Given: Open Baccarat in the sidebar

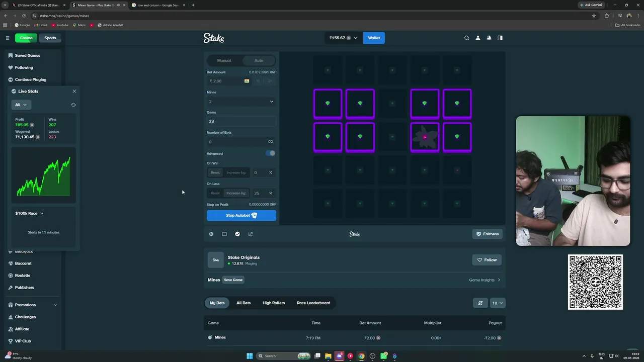Looking at the screenshot, I should click(x=23, y=263).
